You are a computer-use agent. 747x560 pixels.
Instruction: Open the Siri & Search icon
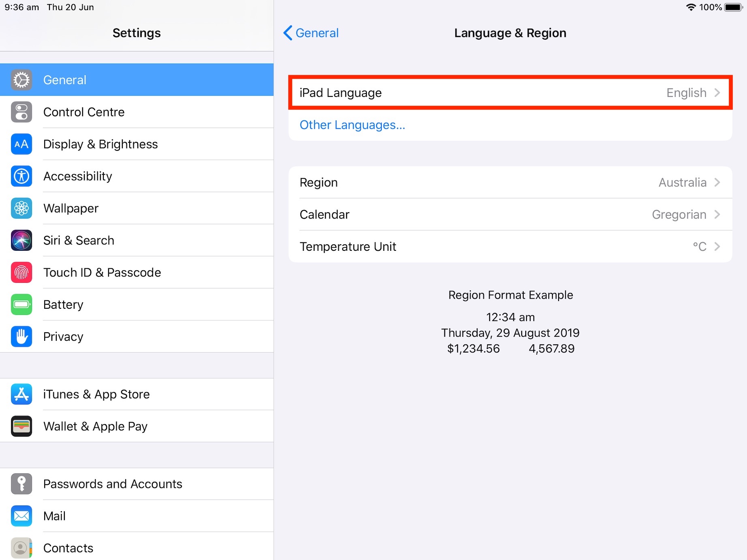[x=21, y=240]
